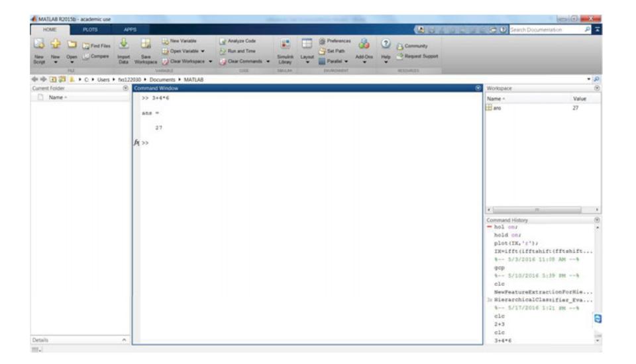
Task: Click MATLAB in the address path
Action: click(x=193, y=80)
